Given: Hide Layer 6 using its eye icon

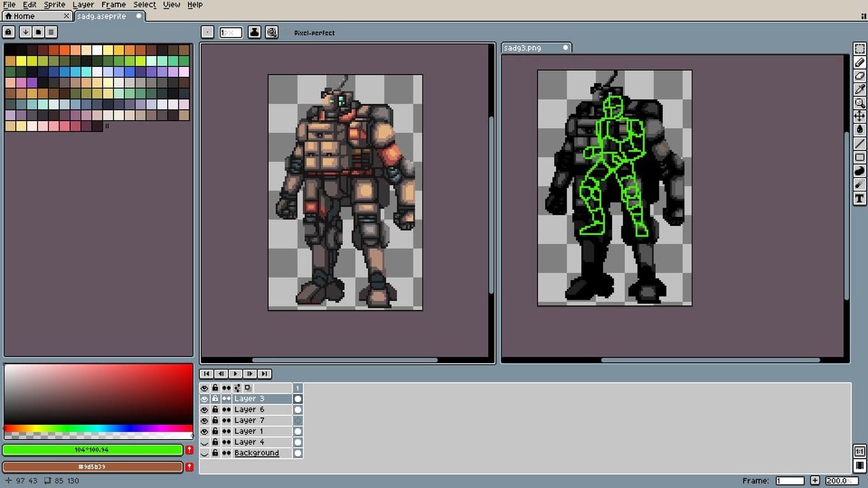Looking at the screenshot, I should point(205,410).
